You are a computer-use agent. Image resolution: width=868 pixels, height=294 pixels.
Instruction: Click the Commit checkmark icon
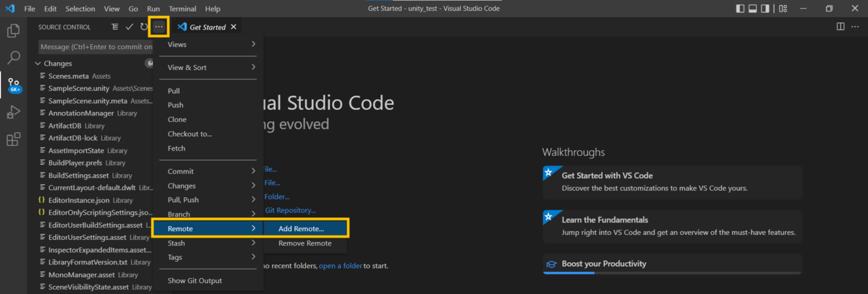click(x=129, y=27)
